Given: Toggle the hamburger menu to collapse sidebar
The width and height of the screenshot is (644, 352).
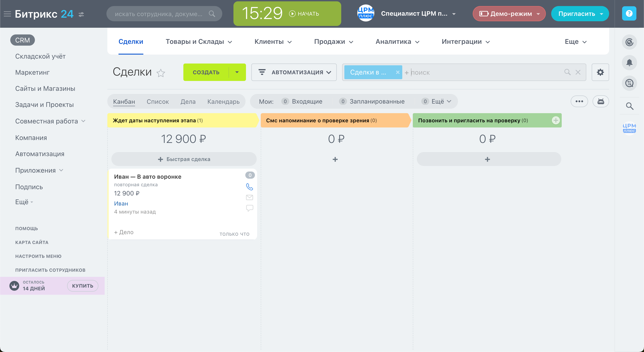Looking at the screenshot, I should (x=7, y=14).
